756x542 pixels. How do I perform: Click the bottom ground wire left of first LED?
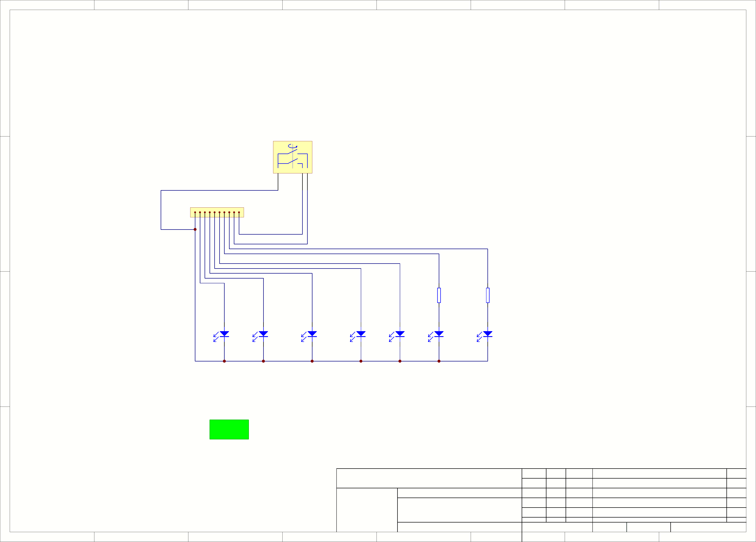pos(209,361)
